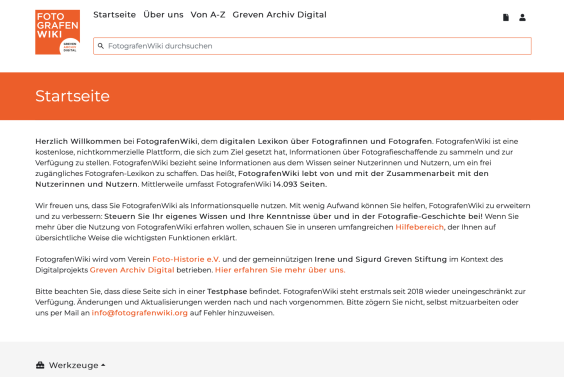Open the user account icon
Viewport: 564px width, 377px height.
tap(522, 17)
